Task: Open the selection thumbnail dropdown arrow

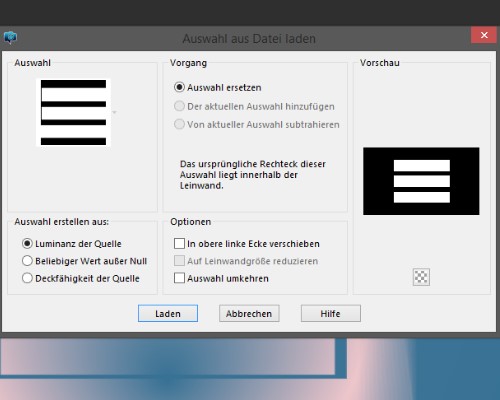Action: pyautogui.click(x=114, y=112)
